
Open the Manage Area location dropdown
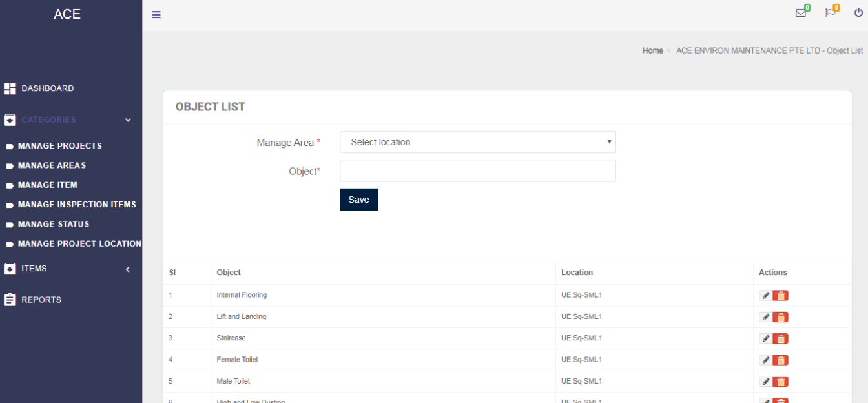tap(477, 142)
